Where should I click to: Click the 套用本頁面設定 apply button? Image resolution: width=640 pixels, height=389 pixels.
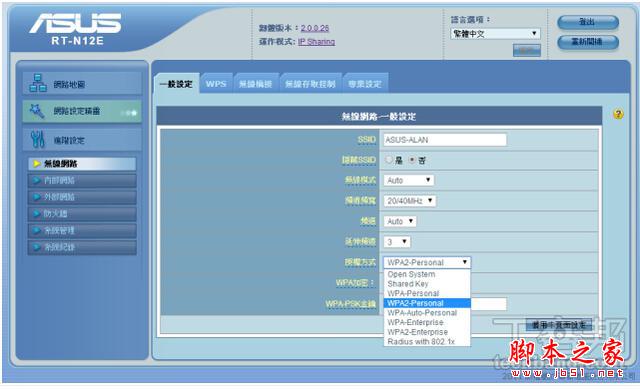coord(559,325)
